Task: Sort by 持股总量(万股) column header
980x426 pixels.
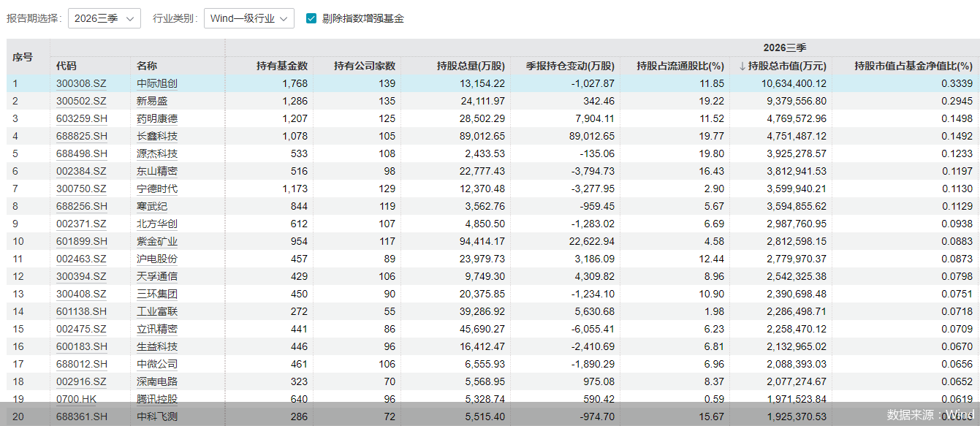Action: pyautogui.click(x=471, y=66)
